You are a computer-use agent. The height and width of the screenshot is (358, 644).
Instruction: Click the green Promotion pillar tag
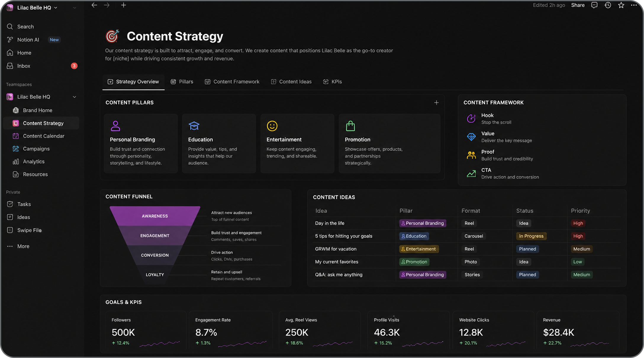click(x=414, y=262)
